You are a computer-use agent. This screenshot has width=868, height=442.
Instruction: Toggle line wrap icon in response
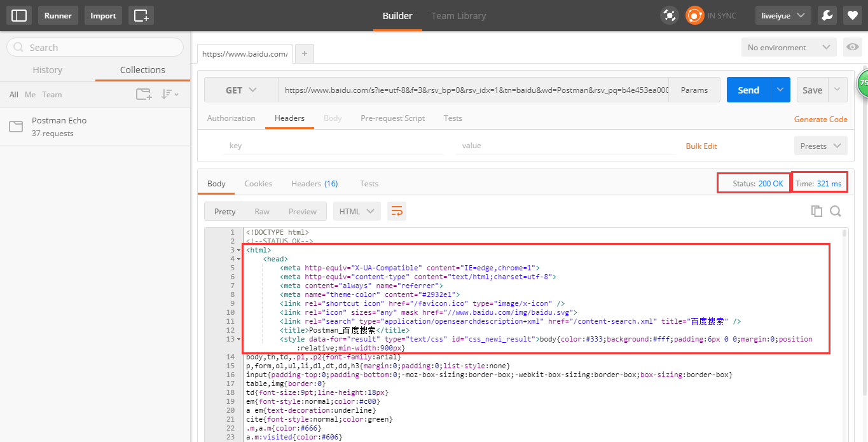[397, 211]
